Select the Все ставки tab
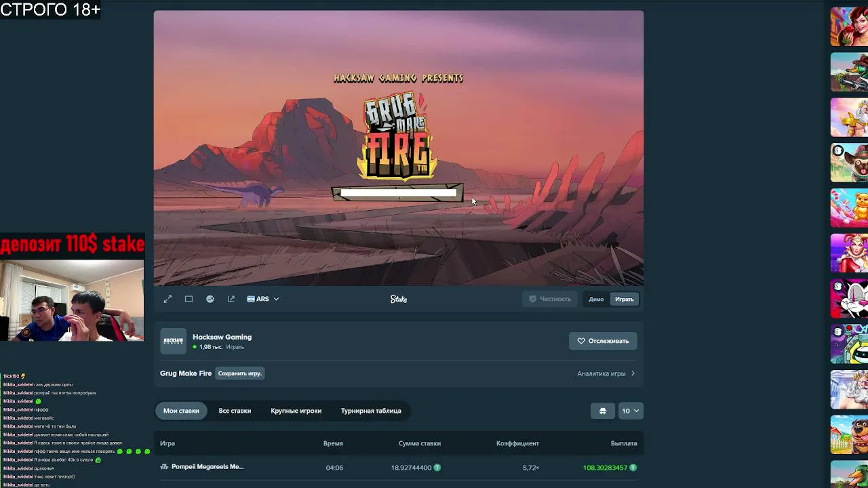The width and height of the screenshot is (868, 488). pos(235,411)
